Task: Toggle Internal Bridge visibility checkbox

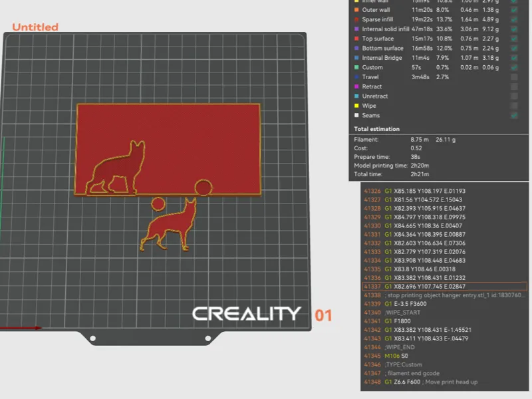Action: click(x=514, y=58)
